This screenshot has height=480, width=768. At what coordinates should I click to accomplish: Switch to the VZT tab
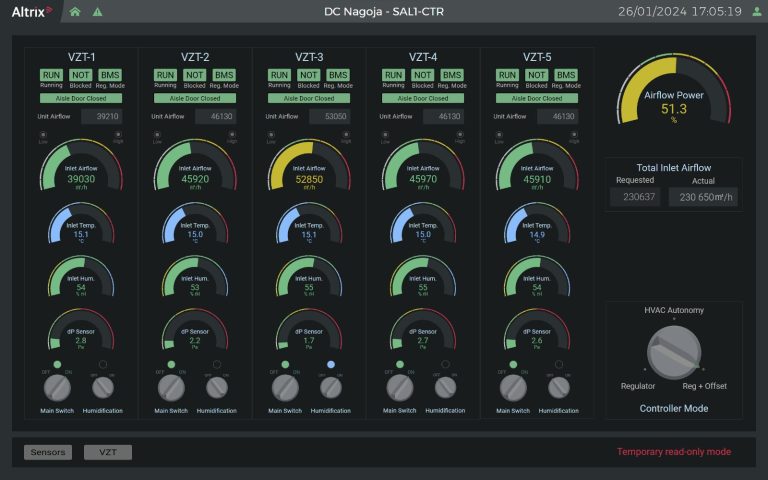[x=108, y=452]
